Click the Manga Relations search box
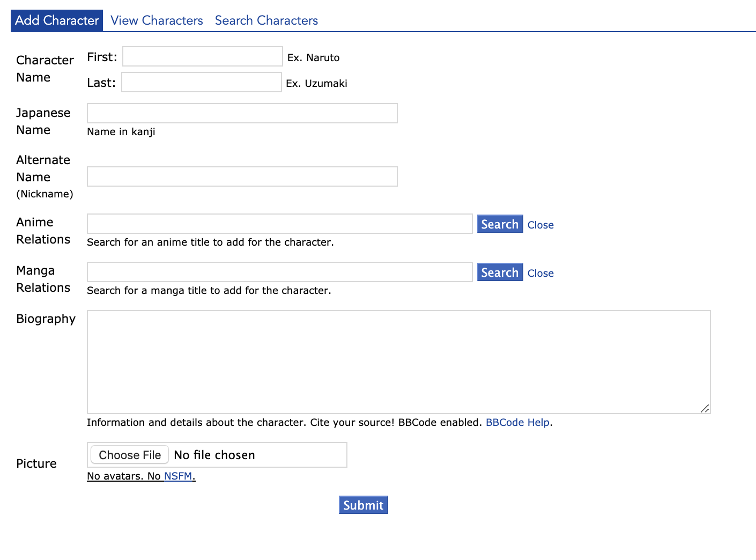Image resolution: width=756 pixels, height=560 pixels. click(279, 272)
